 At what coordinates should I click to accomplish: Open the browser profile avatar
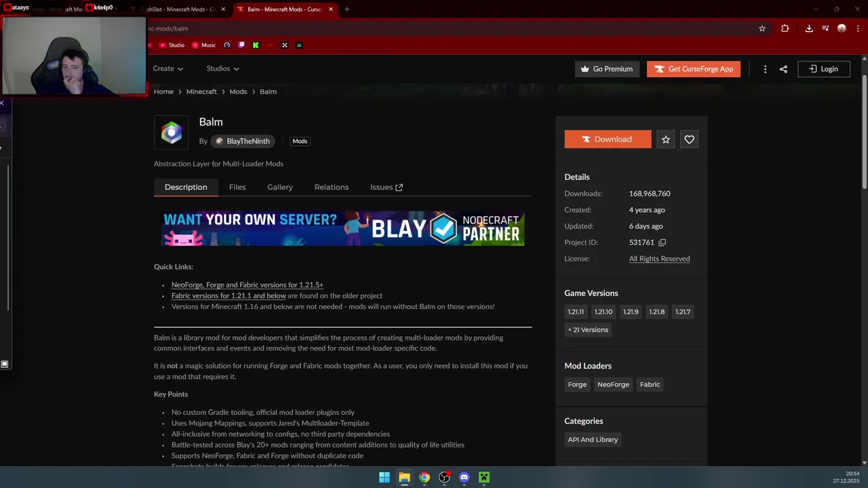[842, 28]
